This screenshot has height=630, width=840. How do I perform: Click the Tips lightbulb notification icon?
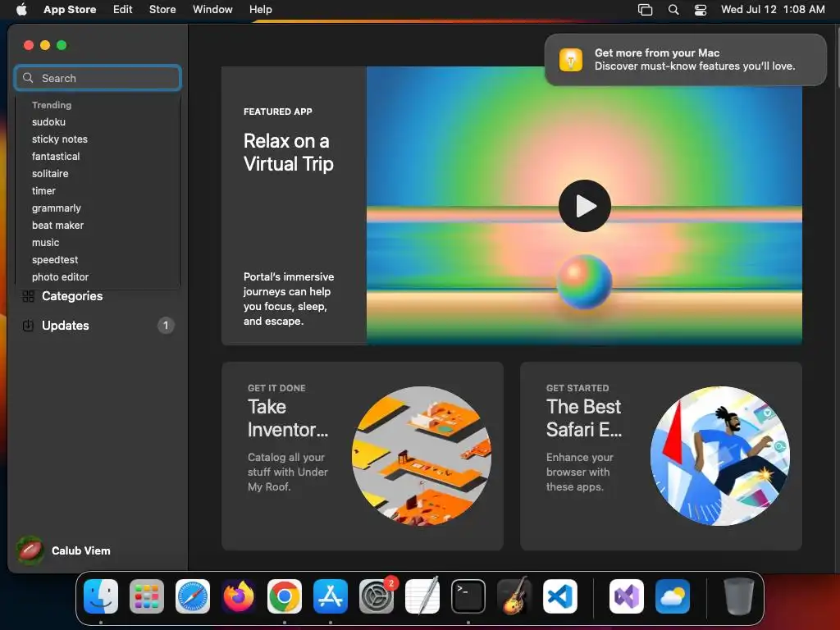(x=571, y=59)
